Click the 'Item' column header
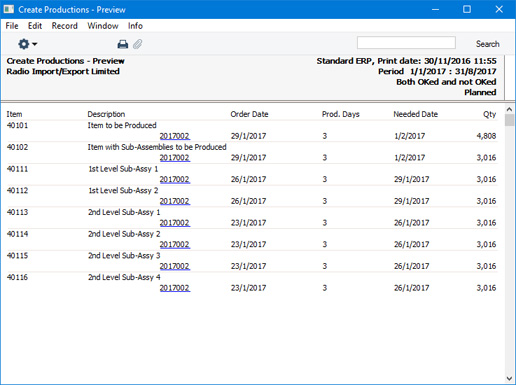 pyautogui.click(x=14, y=114)
